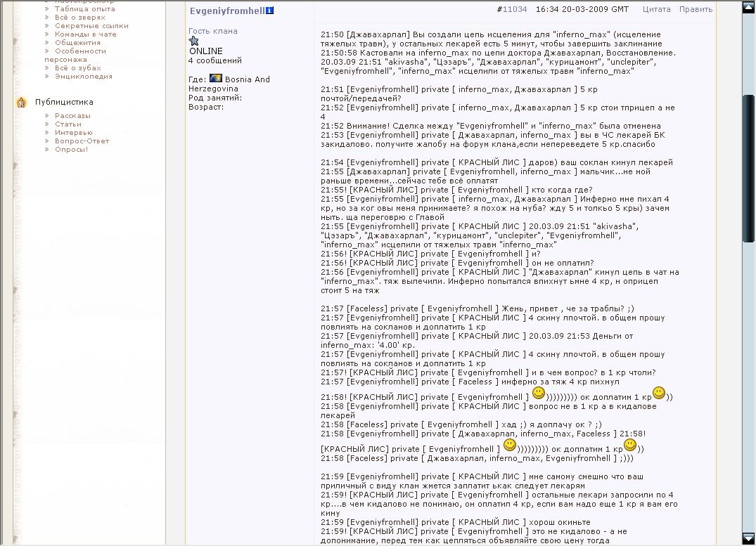Open the Рассказы section

72,116
